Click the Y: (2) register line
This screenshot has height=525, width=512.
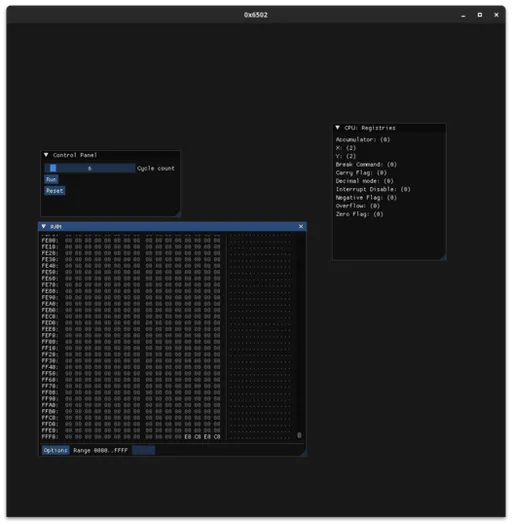point(346,156)
